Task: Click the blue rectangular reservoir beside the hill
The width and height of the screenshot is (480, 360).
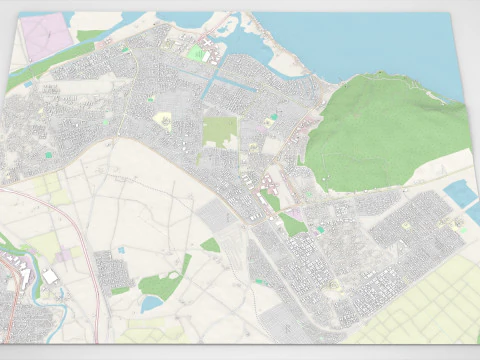Action: pyautogui.click(x=460, y=194)
